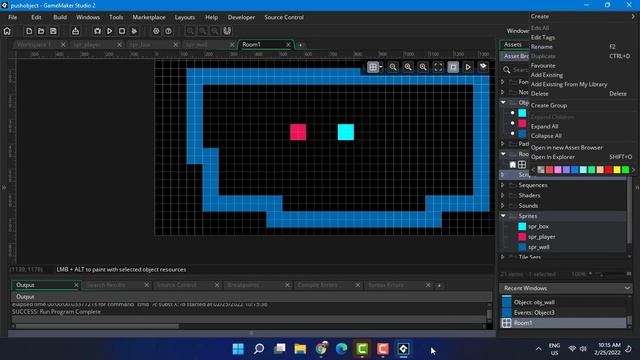The width and height of the screenshot is (640, 360).
Task: Create executable with the export icon
Action: (x=76, y=31)
